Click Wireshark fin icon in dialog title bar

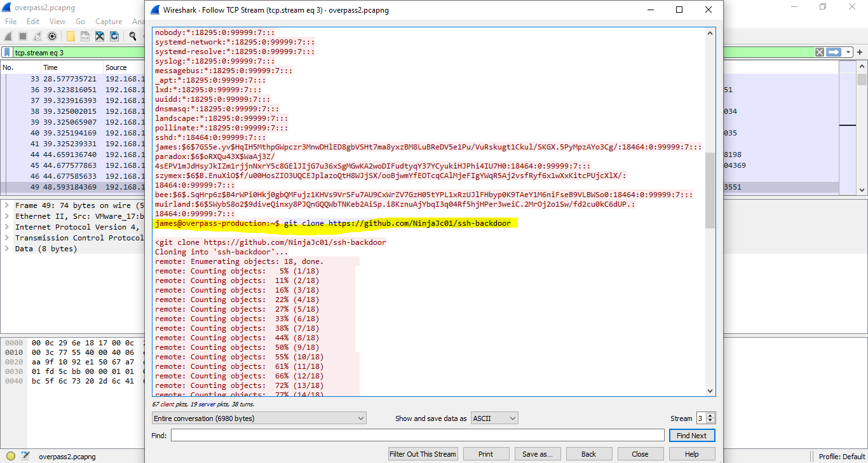[154, 10]
